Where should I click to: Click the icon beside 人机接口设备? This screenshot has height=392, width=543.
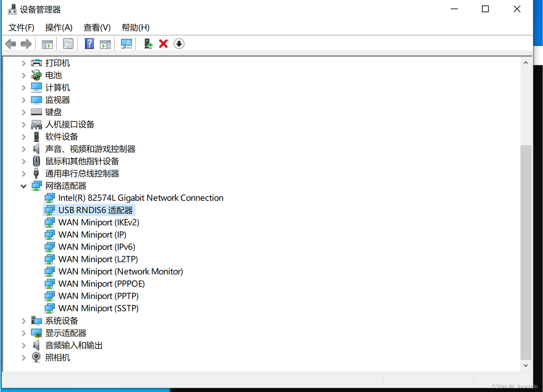point(36,124)
